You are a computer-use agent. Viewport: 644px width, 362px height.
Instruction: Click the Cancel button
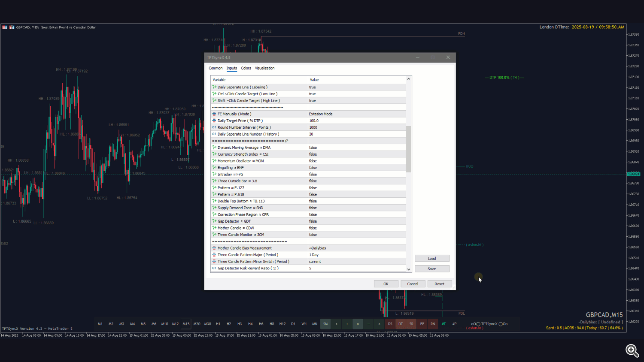pos(413,284)
